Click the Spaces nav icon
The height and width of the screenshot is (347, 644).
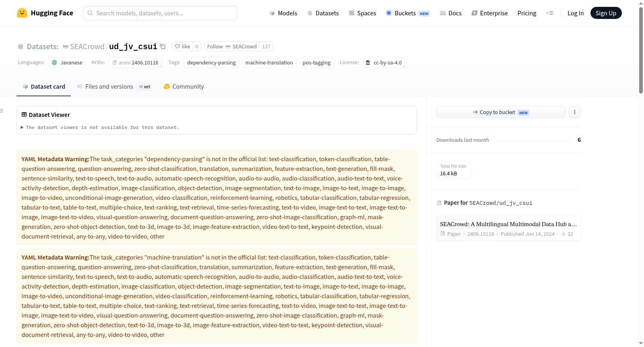[x=352, y=13]
